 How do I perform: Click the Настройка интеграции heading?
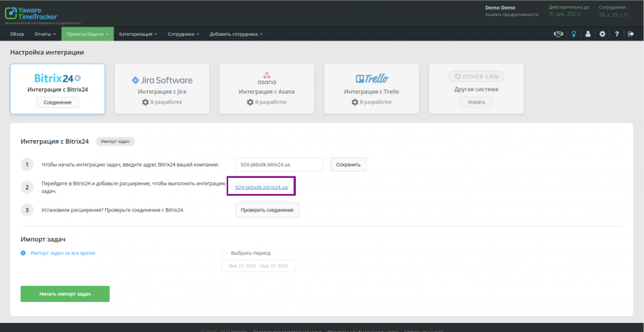click(x=47, y=53)
